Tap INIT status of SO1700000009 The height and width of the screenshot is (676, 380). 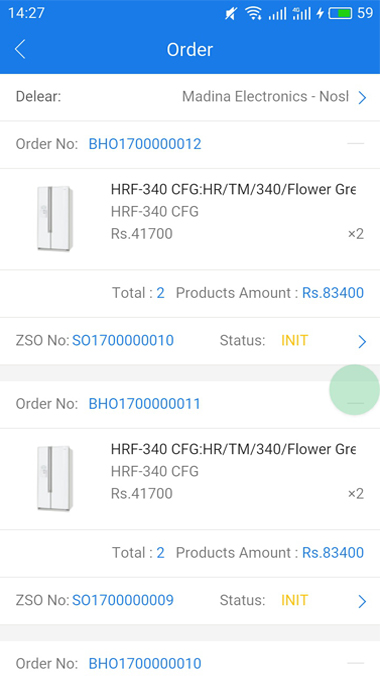(x=294, y=600)
